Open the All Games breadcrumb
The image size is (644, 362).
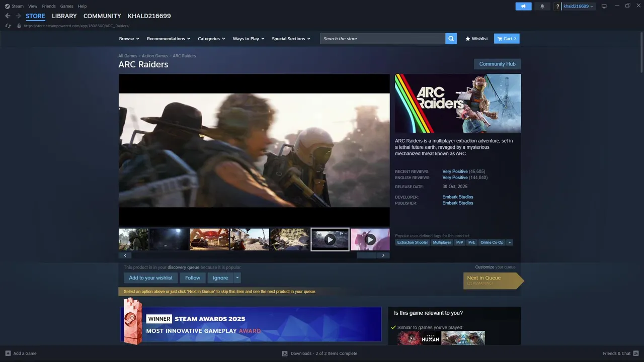point(128,56)
